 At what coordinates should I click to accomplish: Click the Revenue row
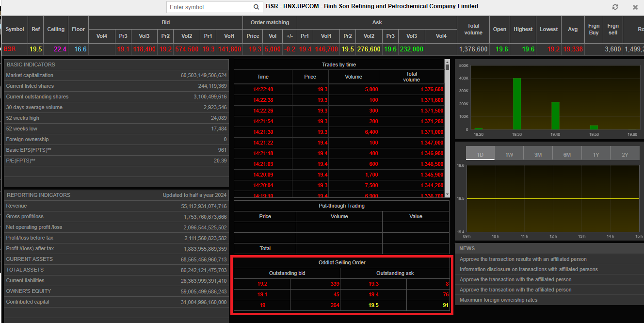116,206
